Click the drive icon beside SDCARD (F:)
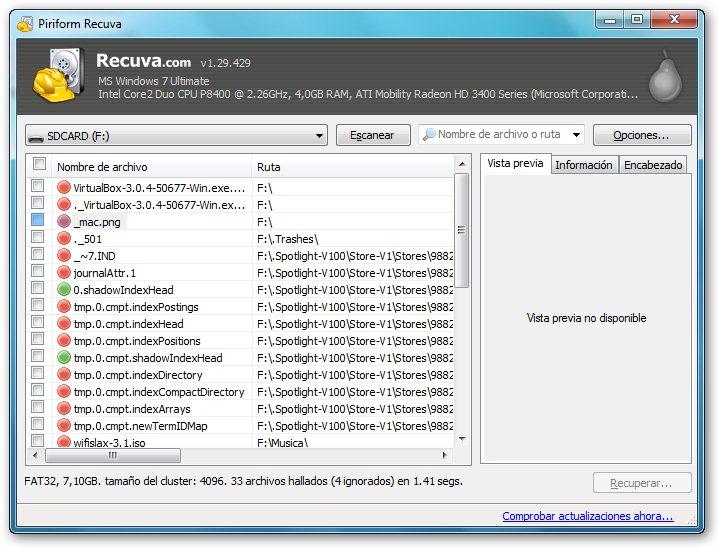 click(x=35, y=137)
